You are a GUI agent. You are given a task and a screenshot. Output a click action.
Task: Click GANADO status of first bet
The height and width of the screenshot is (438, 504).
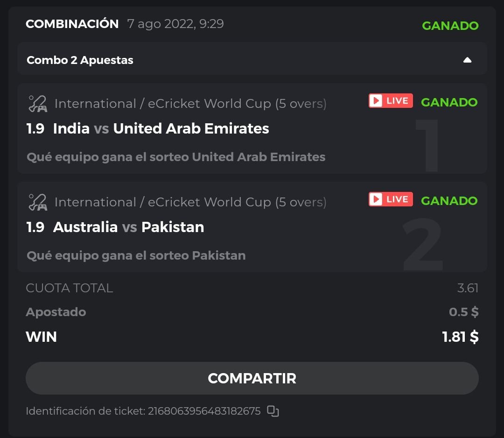pyautogui.click(x=449, y=102)
